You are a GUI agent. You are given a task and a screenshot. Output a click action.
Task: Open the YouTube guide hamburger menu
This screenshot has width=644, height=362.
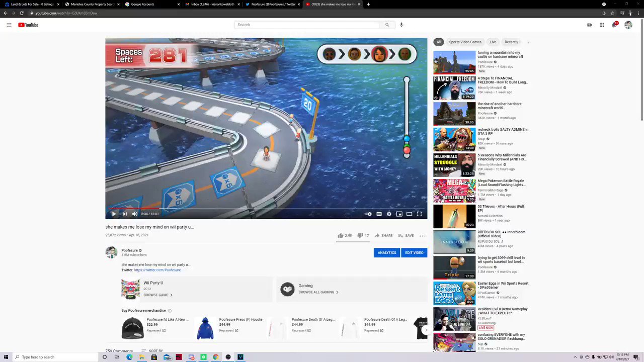tap(9, 25)
